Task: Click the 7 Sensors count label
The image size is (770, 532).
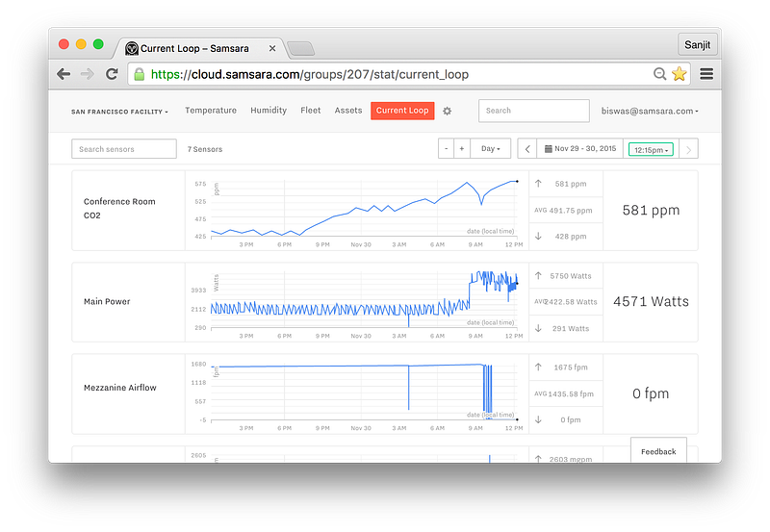Action: pyautogui.click(x=205, y=149)
